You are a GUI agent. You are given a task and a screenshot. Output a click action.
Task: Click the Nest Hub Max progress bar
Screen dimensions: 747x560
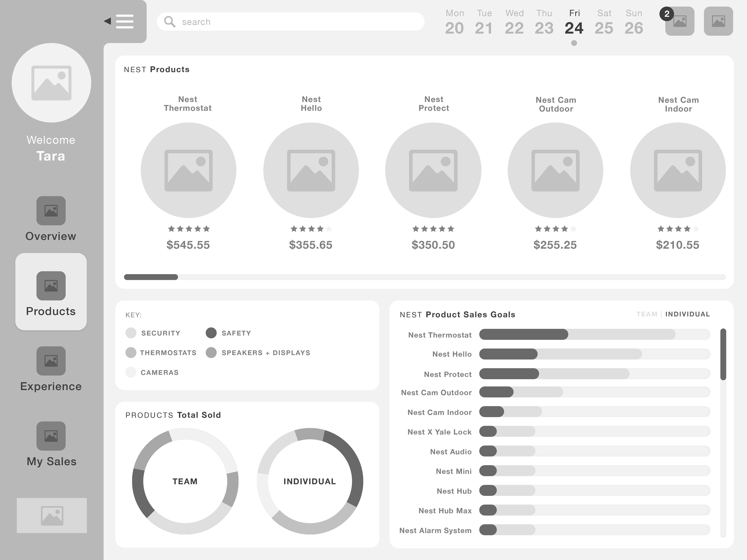(x=595, y=510)
